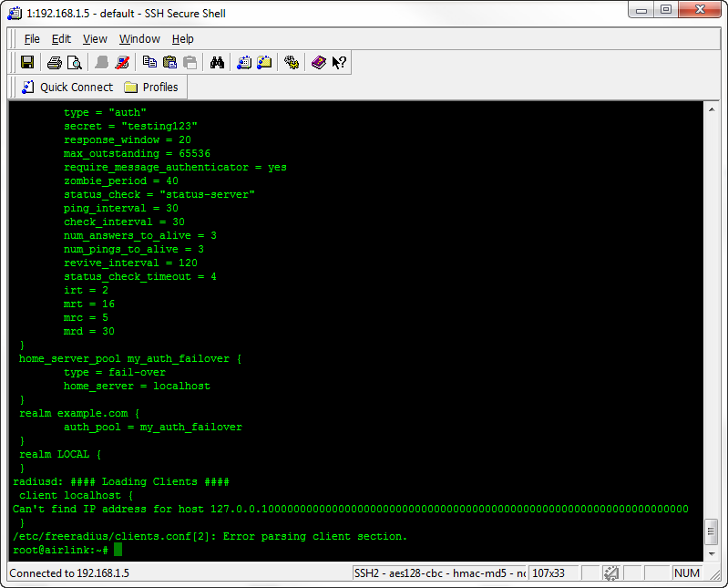This screenshot has width=728, height=588.
Task: Click the Paste icon
Action: click(x=170, y=62)
